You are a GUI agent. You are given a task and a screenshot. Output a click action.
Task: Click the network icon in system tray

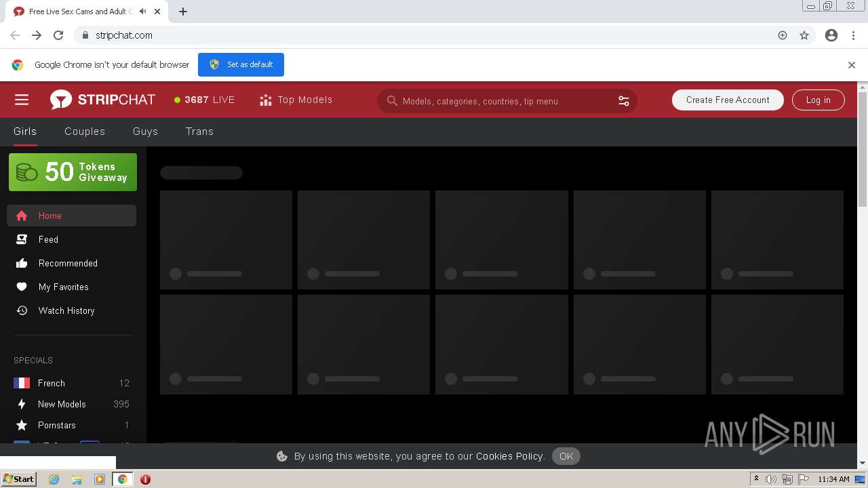point(787,479)
